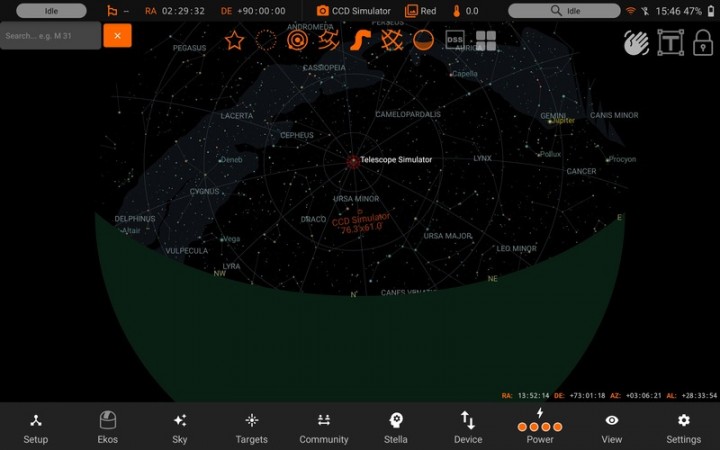Toggle constellation lines icon
720x450 pixels.
pos(329,40)
